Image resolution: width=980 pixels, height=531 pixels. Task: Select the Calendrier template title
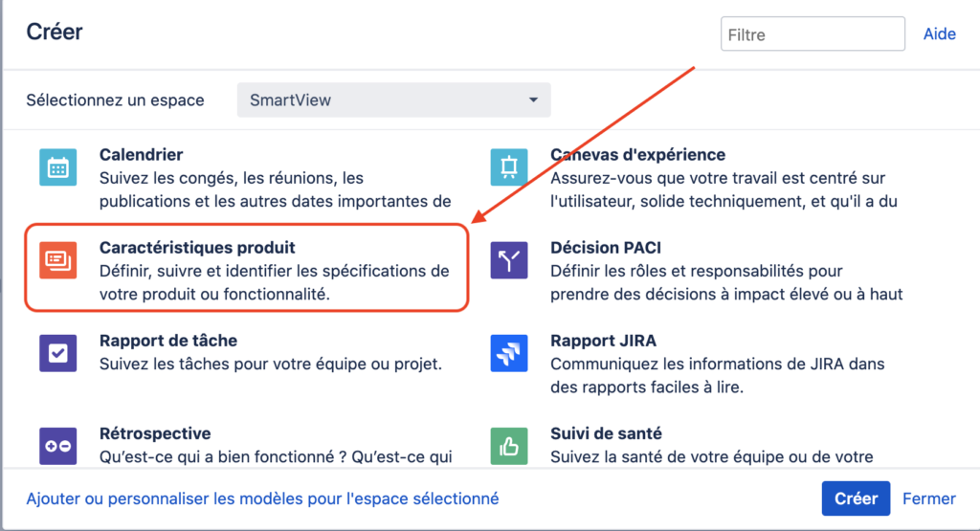click(x=141, y=154)
